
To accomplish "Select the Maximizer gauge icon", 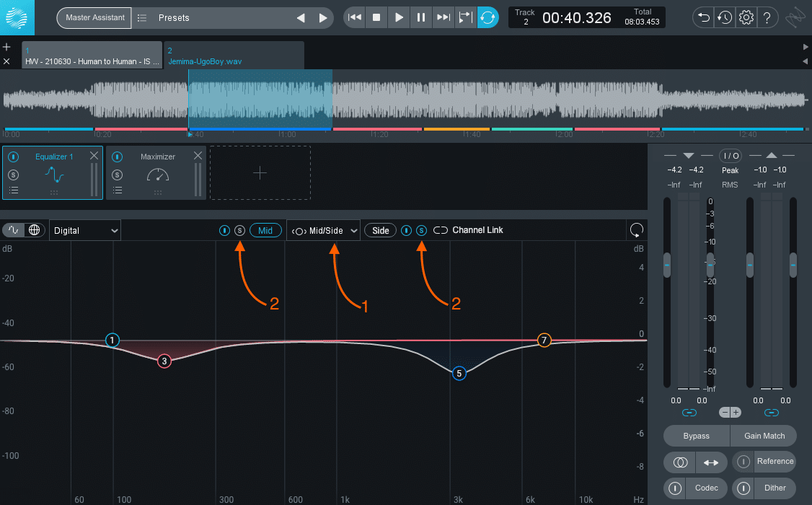I will tap(157, 175).
